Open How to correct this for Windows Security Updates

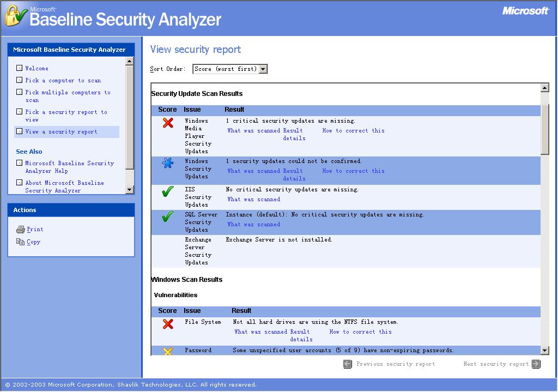click(353, 171)
